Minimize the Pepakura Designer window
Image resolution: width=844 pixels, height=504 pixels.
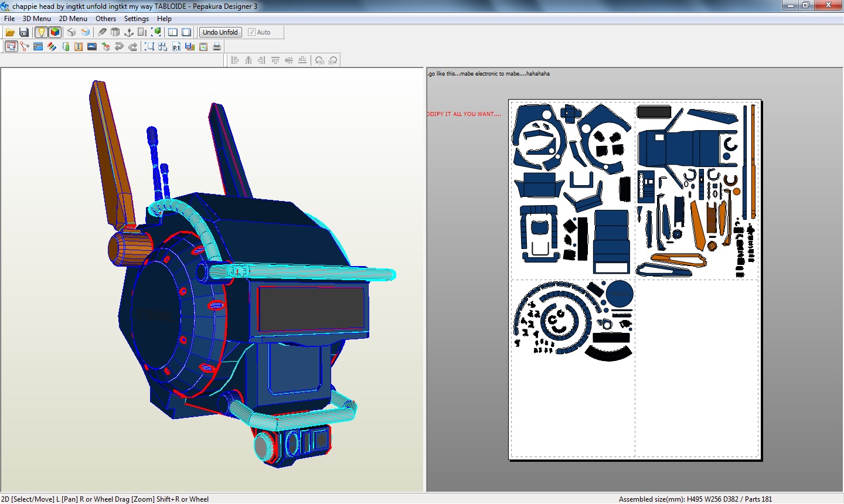791,5
